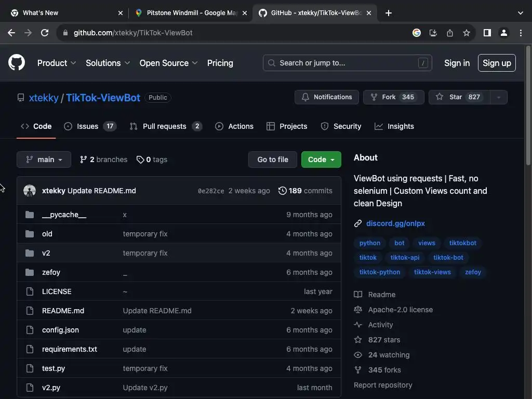
Task: Open the Security tab
Action: (x=341, y=126)
